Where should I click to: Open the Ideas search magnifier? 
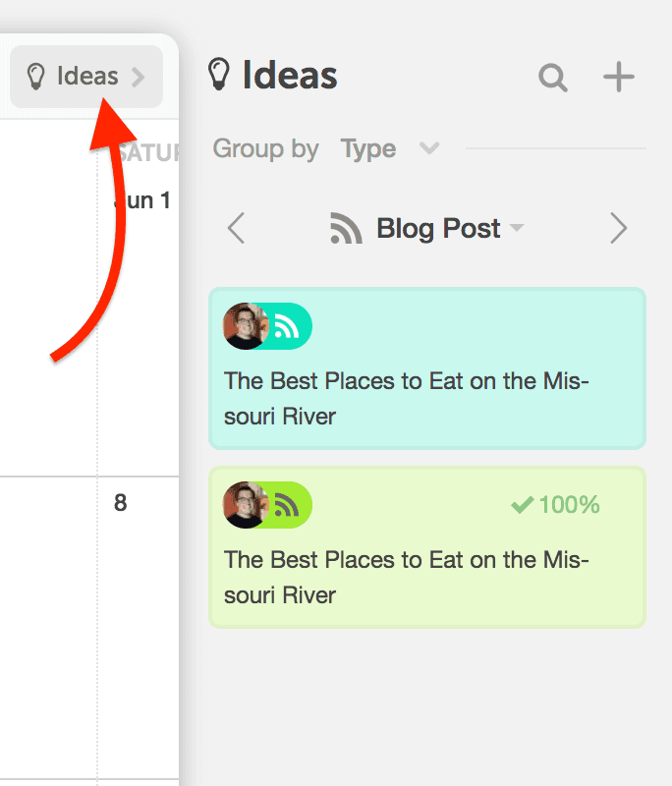(553, 78)
